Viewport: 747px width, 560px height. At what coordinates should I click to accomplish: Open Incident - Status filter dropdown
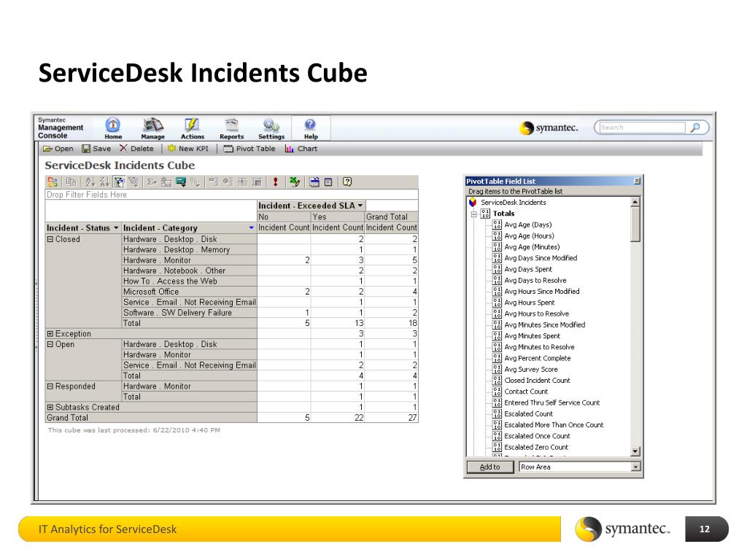(x=116, y=228)
